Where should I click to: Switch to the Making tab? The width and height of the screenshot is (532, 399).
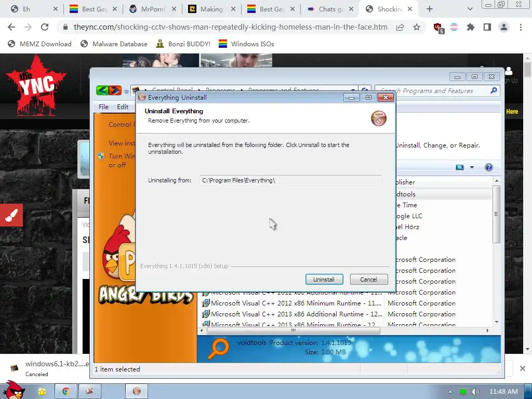[212, 9]
